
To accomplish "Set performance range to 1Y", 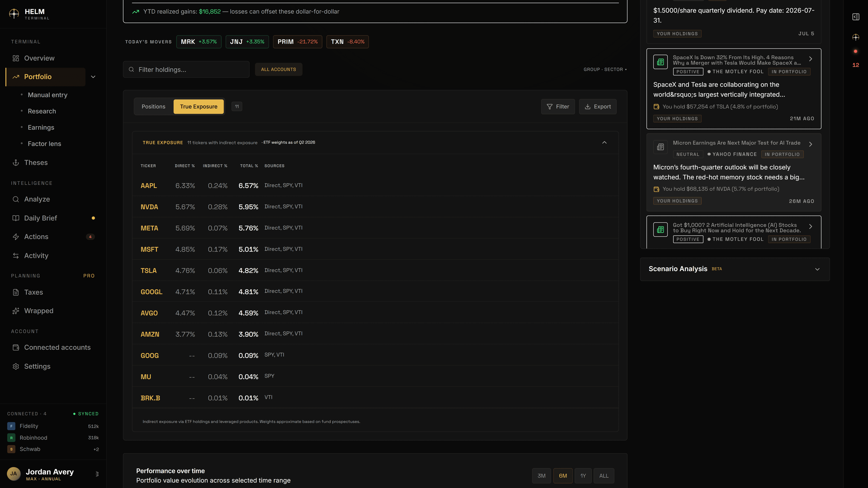I will coord(583,476).
